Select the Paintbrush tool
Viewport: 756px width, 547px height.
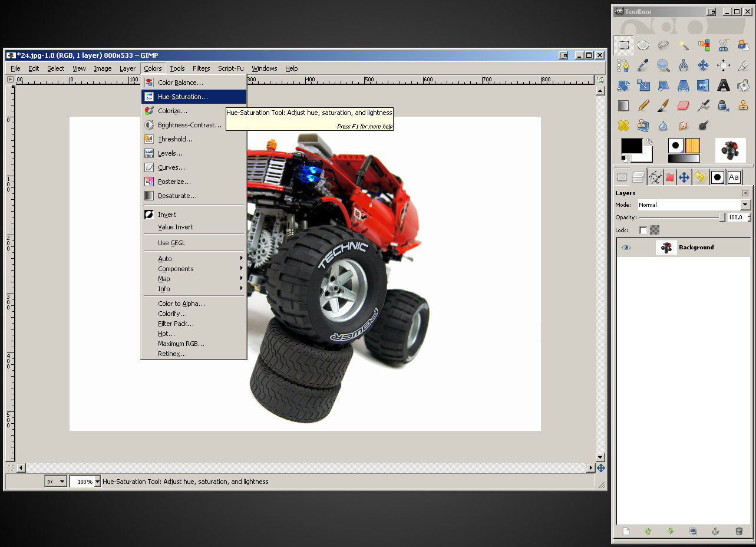click(663, 105)
